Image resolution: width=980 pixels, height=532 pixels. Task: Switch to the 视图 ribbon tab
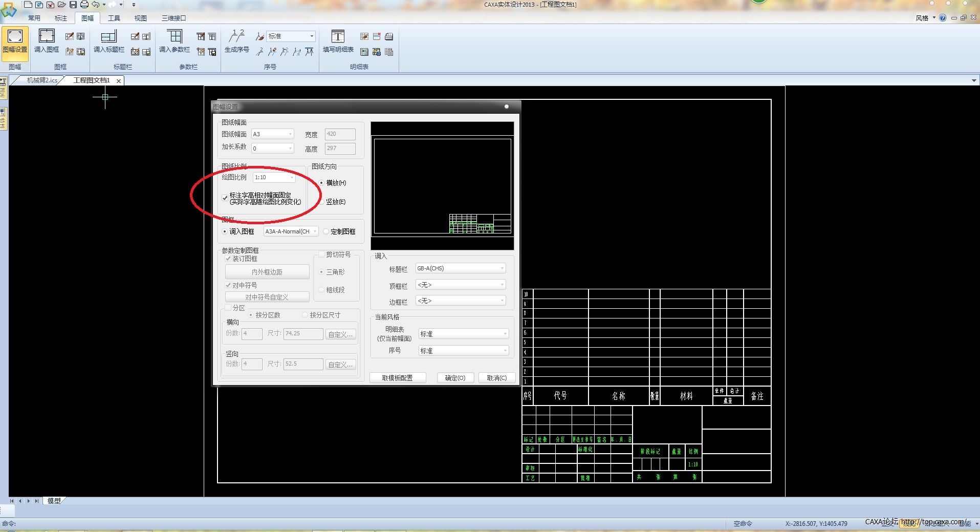click(x=141, y=18)
